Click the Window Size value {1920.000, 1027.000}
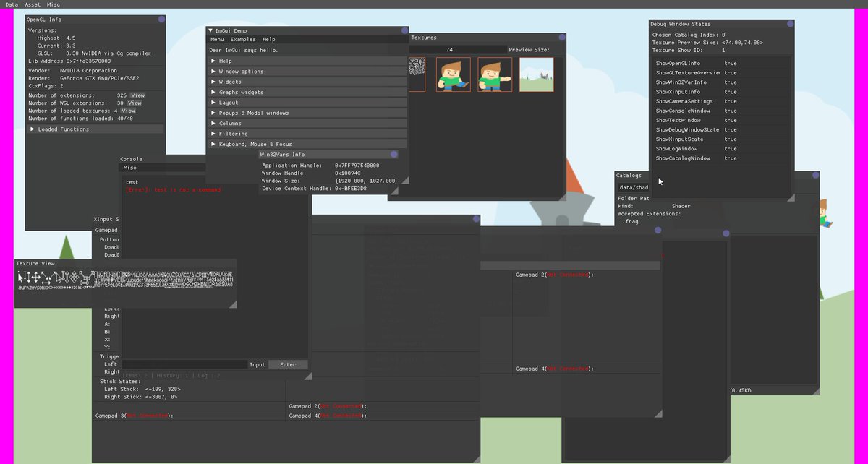 point(366,181)
